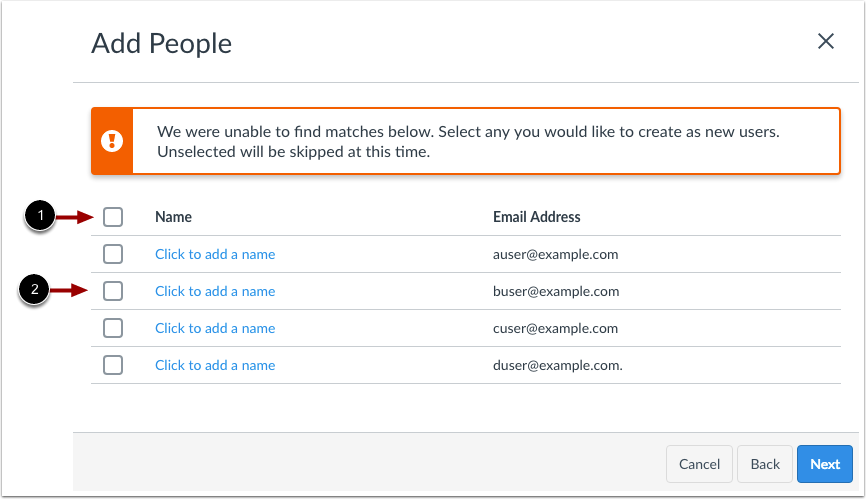
Task: Click the name link for duser
Action: click(215, 365)
